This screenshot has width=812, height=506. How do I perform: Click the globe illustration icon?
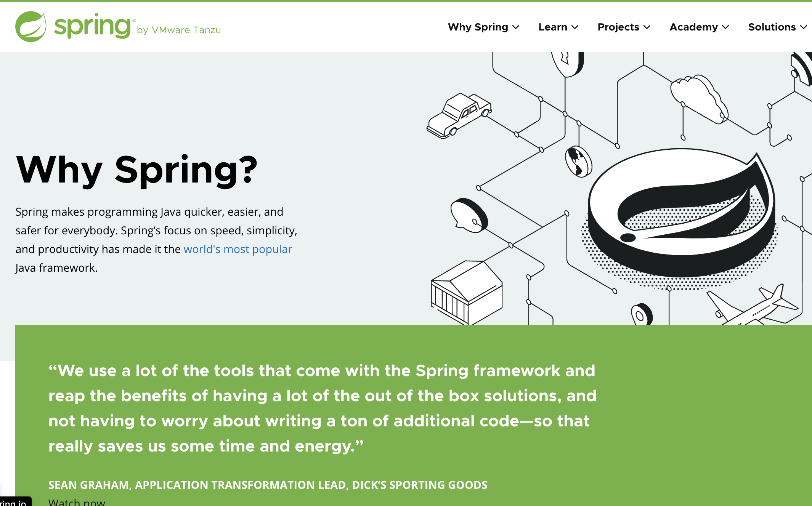(x=578, y=162)
